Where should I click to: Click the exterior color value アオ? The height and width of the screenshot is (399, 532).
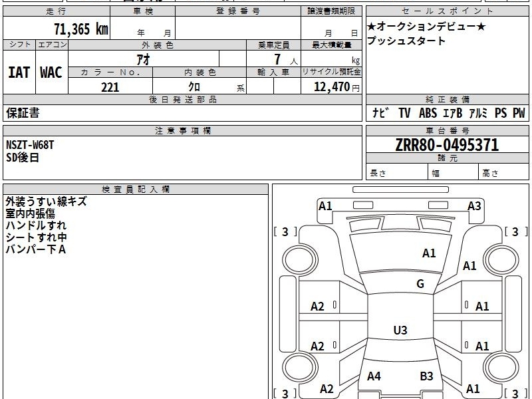(x=143, y=59)
